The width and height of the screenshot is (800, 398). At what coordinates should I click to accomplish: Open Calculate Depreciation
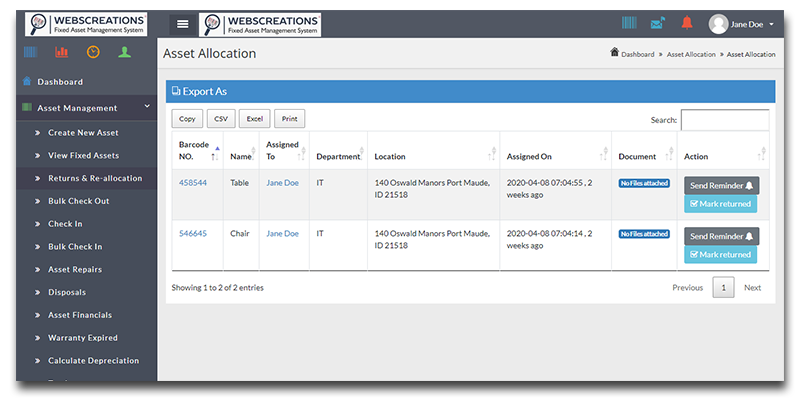[x=93, y=360]
